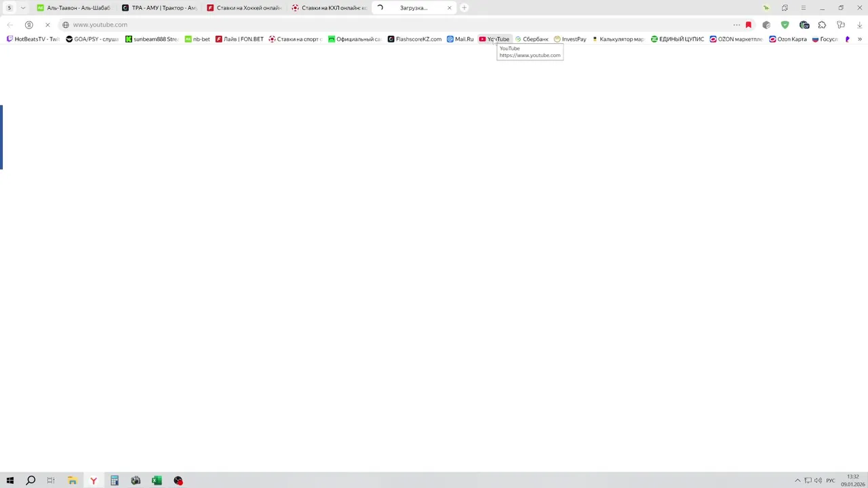Viewport: 868px width, 488px height.
Task: Switch to the ТРА - АМУ Трактор tab
Action: click(x=159, y=7)
